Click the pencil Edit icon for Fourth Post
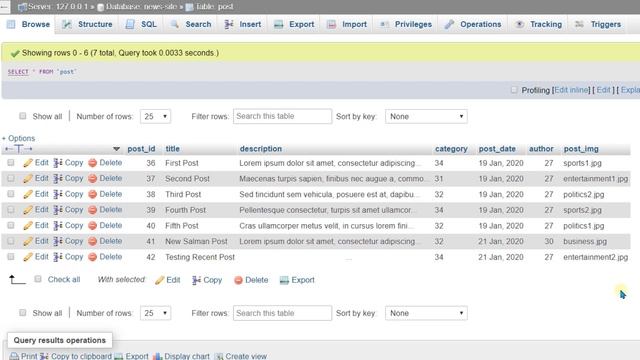Screen dimensions: 640x360 point(28,210)
